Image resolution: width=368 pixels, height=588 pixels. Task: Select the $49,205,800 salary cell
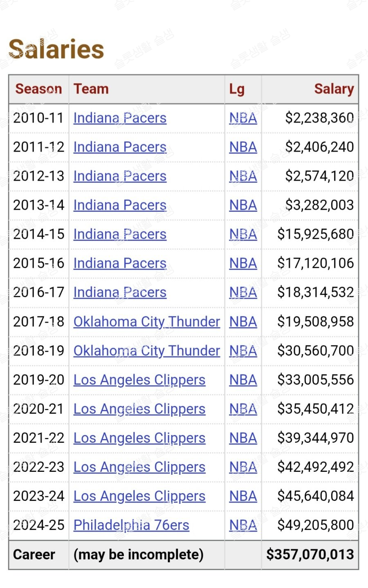[x=315, y=525]
